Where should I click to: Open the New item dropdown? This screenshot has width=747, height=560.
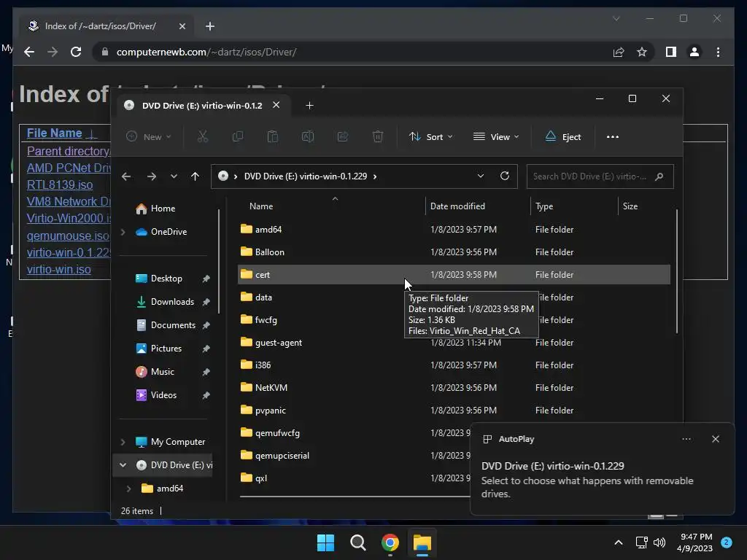[148, 136]
